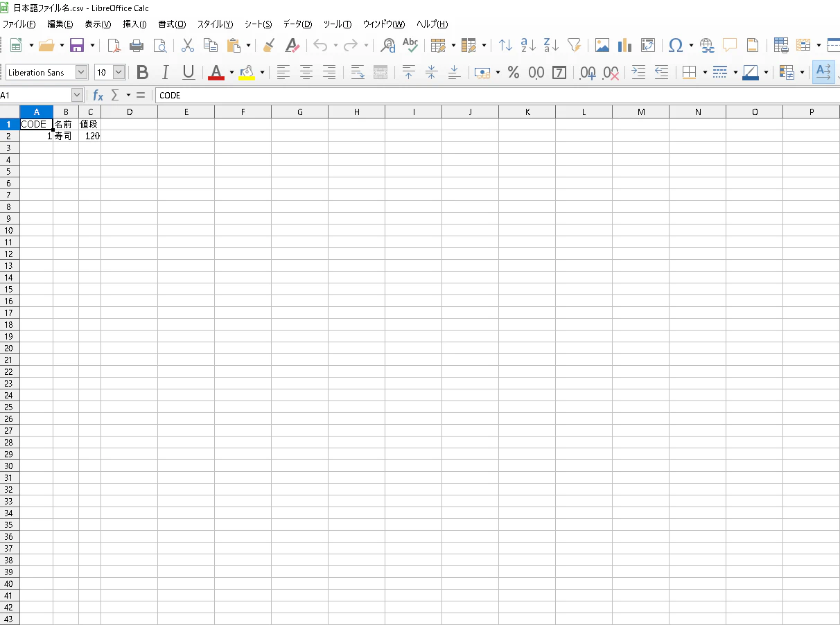Insert special character Omega icon
This screenshot has height=625, width=840.
click(676, 46)
